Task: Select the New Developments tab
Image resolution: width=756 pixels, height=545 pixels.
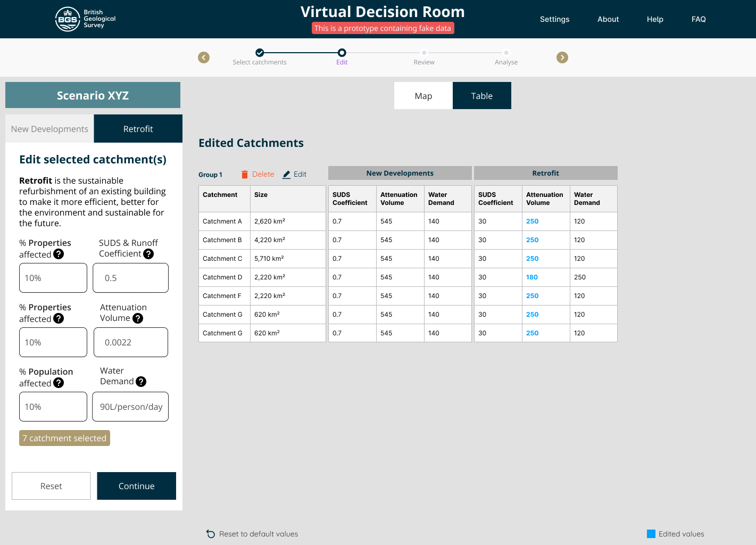Action: click(49, 129)
